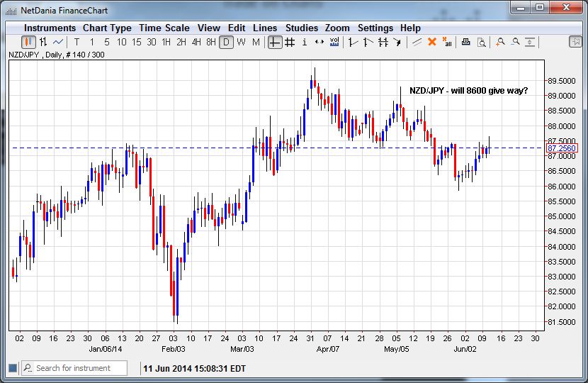588x383 pixels.
Task: Click the 89.5000 price axis label
Action: coord(562,81)
